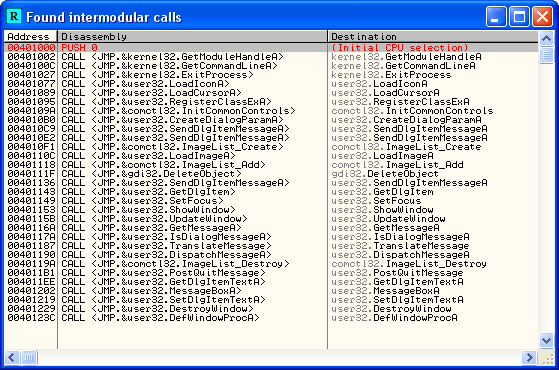Select the vertical scrollbar thumb
559x370 pixels.
tap(546, 55)
